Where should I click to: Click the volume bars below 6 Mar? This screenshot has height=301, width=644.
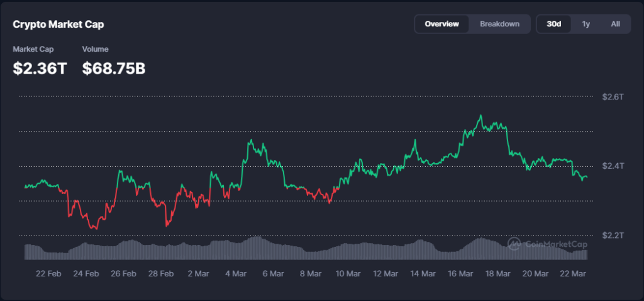click(273, 249)
